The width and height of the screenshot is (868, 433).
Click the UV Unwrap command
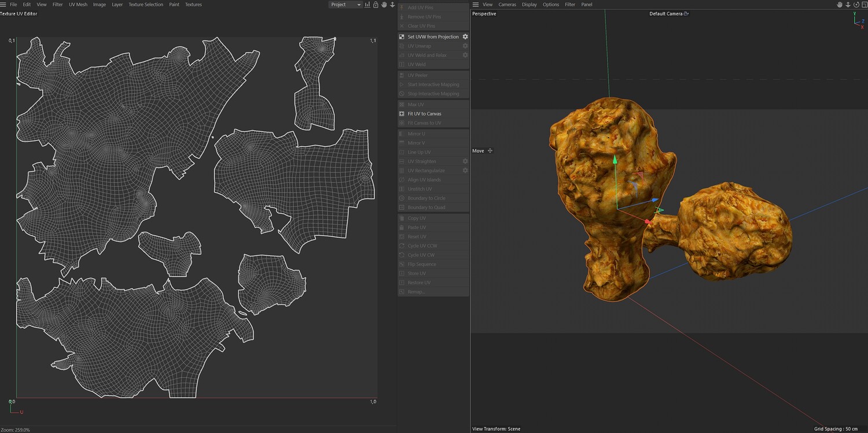click(x=433, y=46)
